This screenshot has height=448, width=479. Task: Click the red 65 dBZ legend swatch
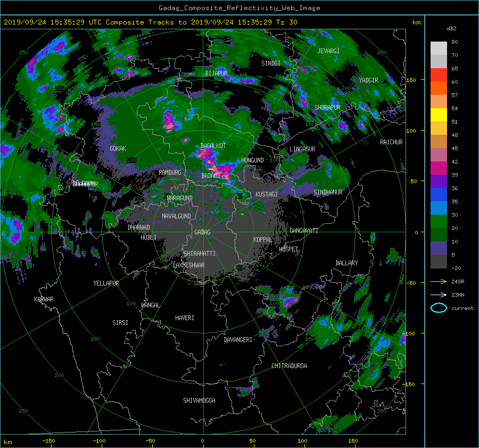[x=439, y=75]
